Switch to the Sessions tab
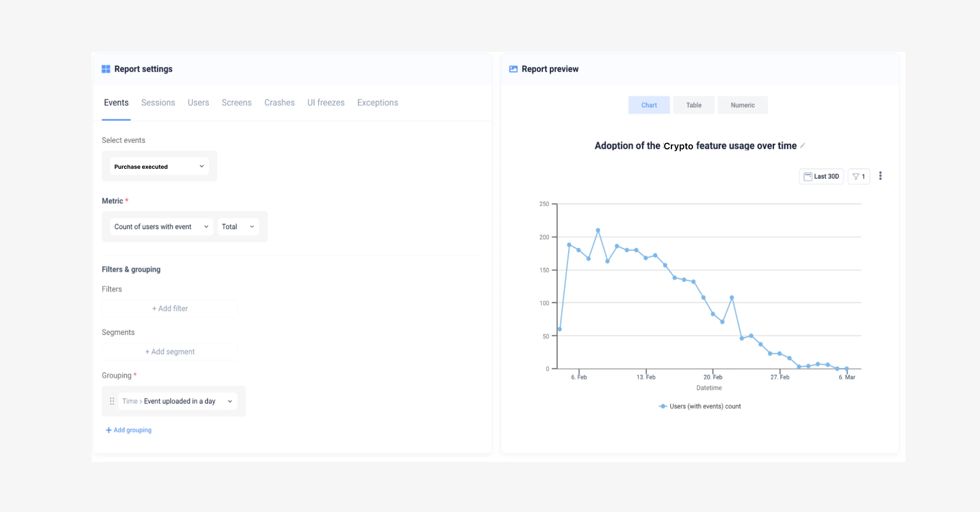Screen dimensions: 980x512 click(x=158, y=103)
